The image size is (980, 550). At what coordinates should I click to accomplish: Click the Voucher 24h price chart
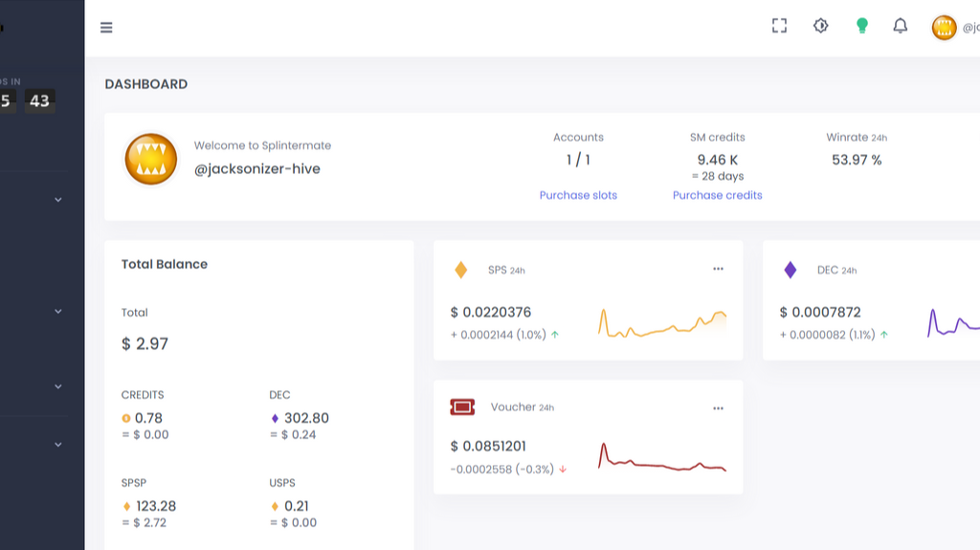click(x=662, y=458)
